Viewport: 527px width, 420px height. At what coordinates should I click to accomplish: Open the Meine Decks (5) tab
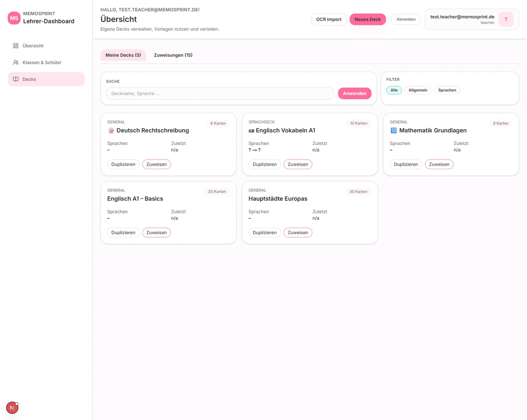tap(123, 55)
